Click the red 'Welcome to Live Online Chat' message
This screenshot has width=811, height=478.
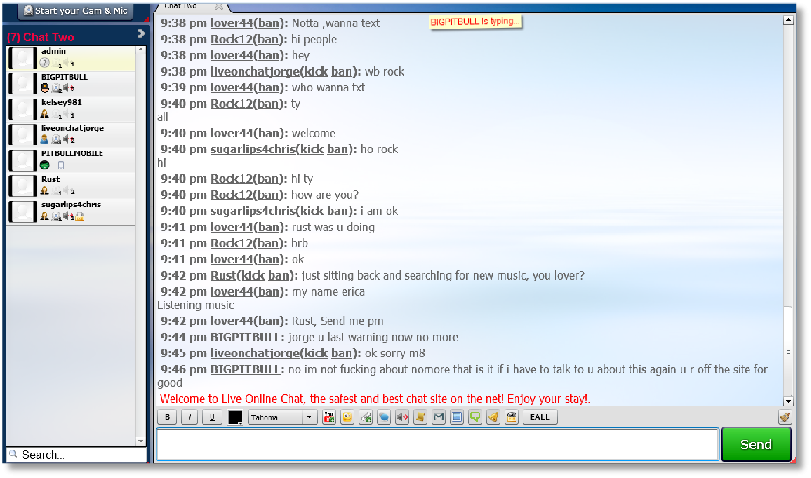click(x=374, y=399)
